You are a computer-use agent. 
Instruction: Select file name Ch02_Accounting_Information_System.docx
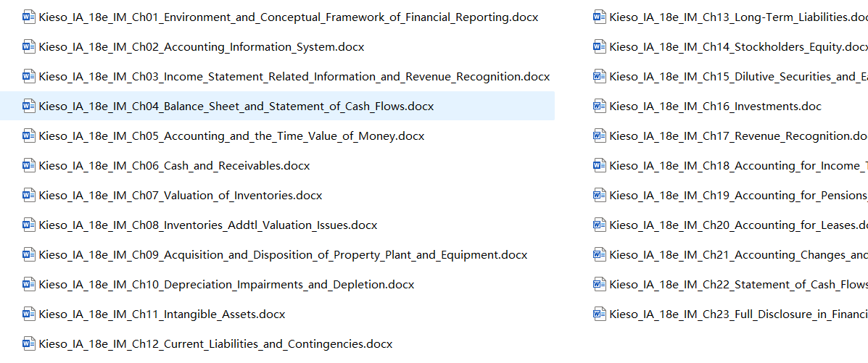[202, 48]
